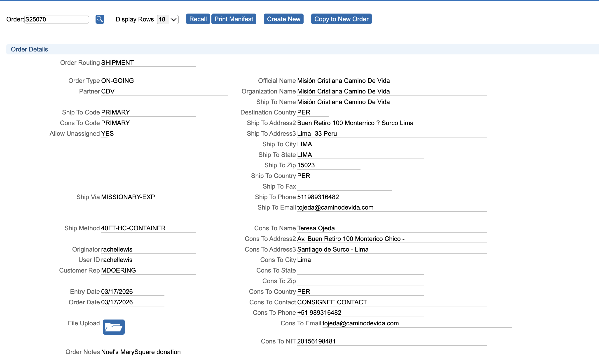Click the Ship Method 40FT-HC-CONTAINER value

click(x=133, y=228)
